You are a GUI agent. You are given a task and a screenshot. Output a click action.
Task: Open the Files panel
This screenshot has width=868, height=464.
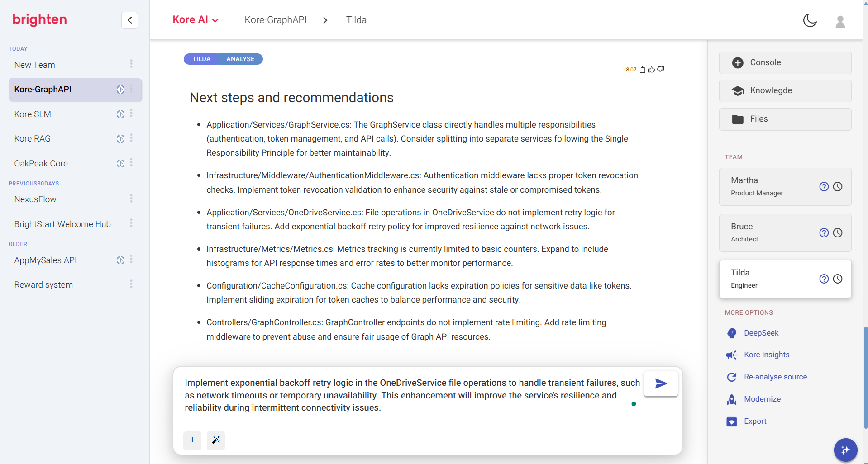(785, 119)
